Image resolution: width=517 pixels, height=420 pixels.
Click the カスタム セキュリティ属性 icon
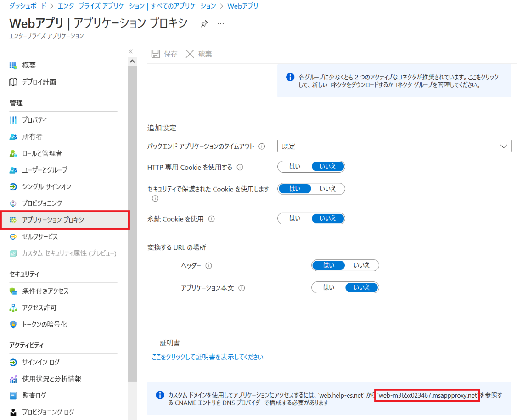click(13, 253)
